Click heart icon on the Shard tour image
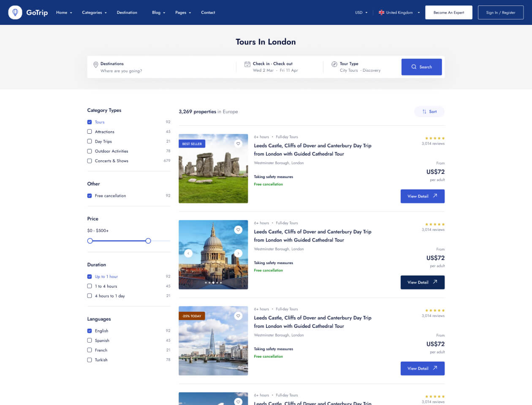This screenshot has height=405, width=532. 238,316
